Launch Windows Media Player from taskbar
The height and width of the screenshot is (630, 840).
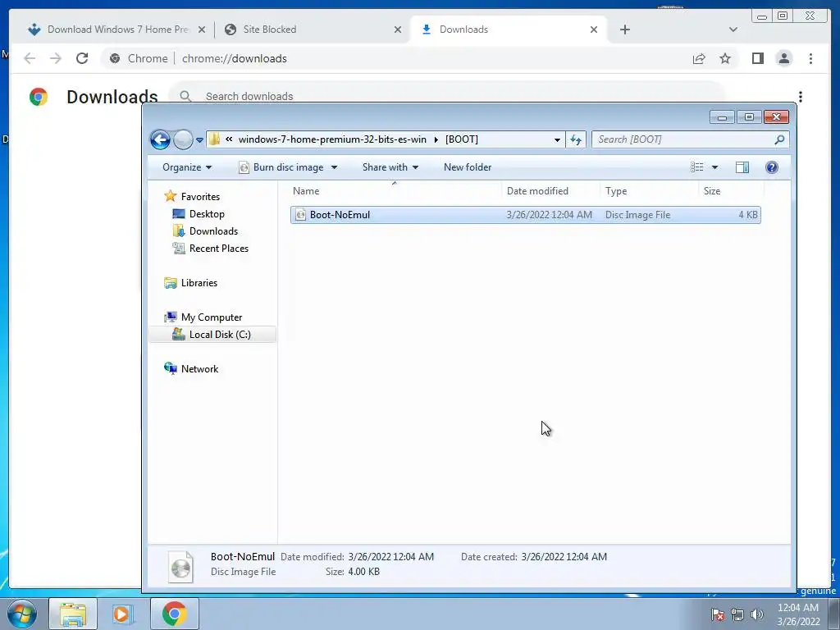tap(122, 614)
